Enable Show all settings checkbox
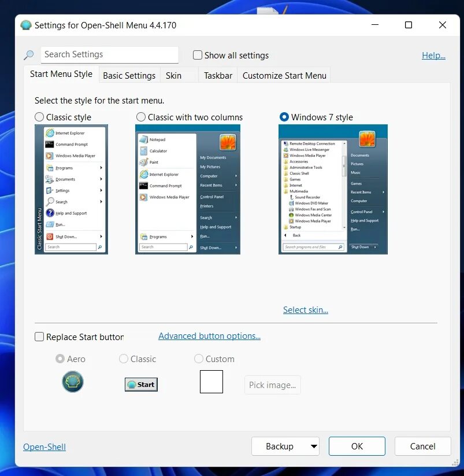The image size is (464, 476). [x=198, y=55]
